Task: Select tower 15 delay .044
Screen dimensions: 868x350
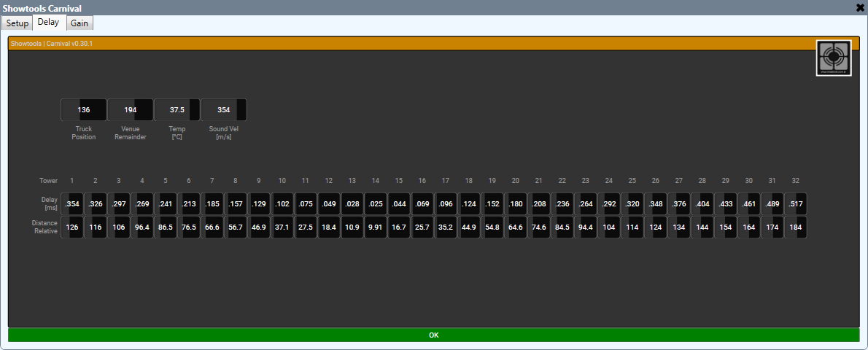Action: [x=398, y=203]
